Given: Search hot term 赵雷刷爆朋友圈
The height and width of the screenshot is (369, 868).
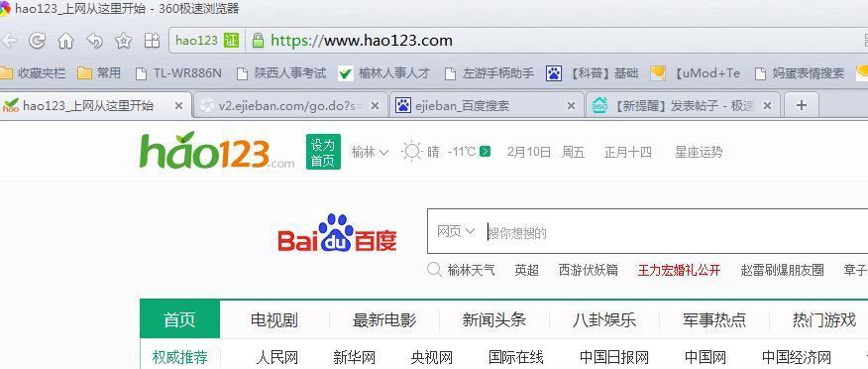Looking at the screenshot, I should pyautogui.click(x=782, y=271).
